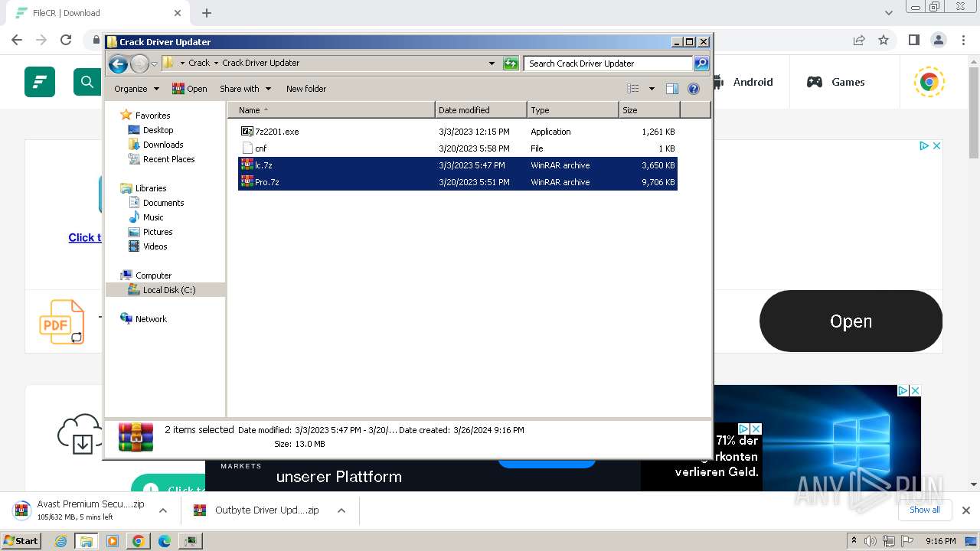Viewport: 980px width, 551px height.
Task: Select the 7z2201.exe file
Action: coord(458,132)
